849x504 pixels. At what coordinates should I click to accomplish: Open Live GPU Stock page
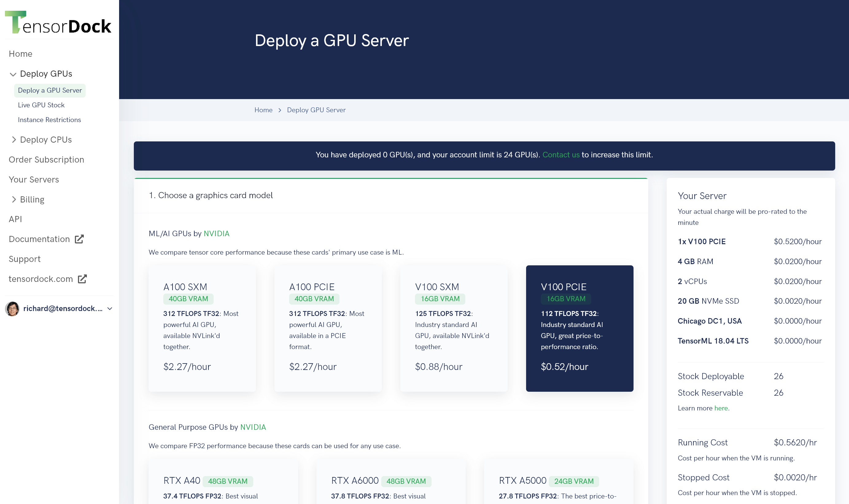pyautogui.click(x=41, y=105)
